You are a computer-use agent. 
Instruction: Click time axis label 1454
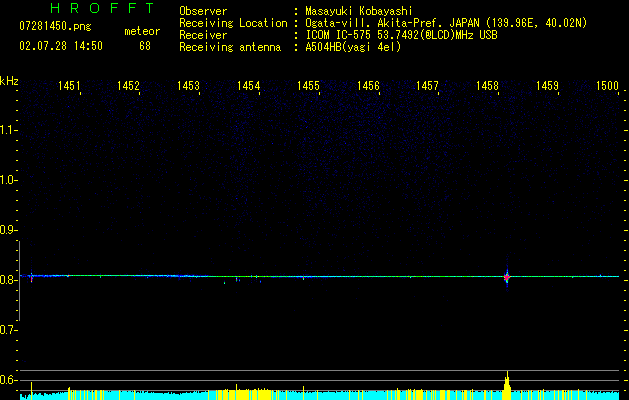tap(248, 85)
